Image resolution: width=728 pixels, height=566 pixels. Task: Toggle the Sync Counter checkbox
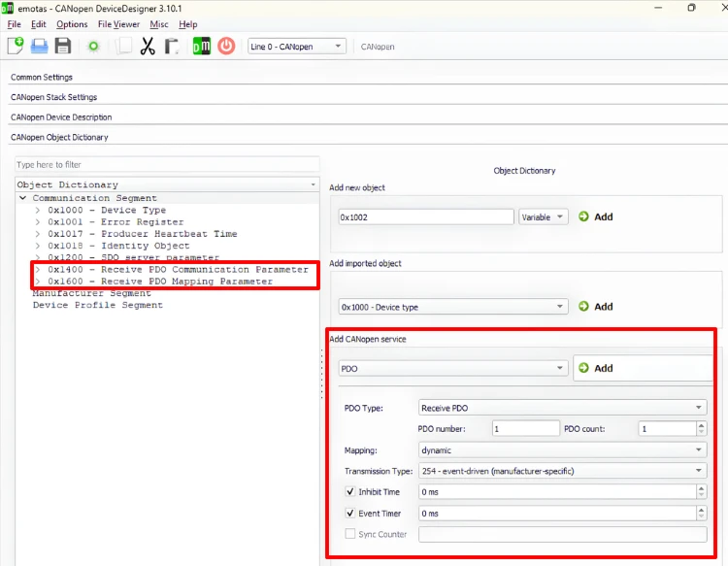tap(350, 534)
